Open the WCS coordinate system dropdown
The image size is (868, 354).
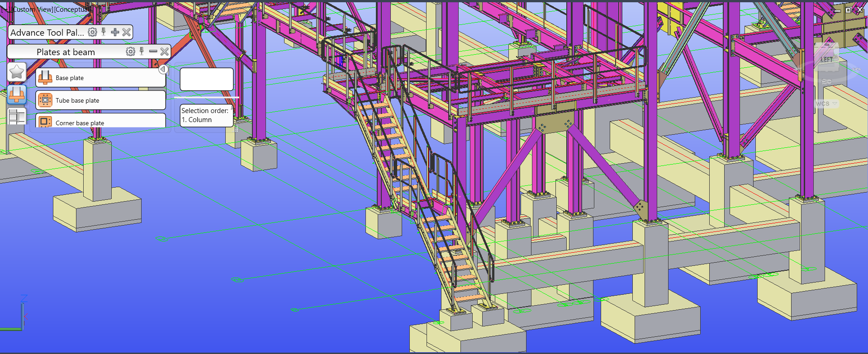coord(826,104)
